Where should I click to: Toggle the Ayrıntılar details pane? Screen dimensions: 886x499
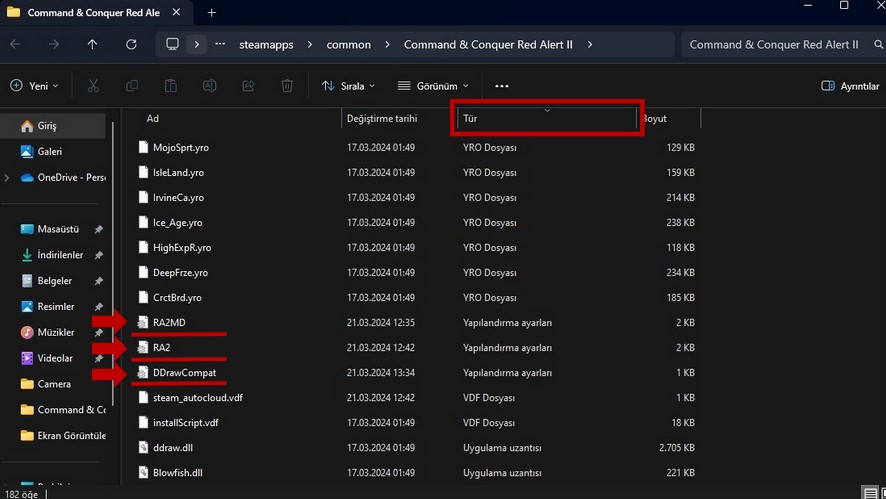point(850,86)
